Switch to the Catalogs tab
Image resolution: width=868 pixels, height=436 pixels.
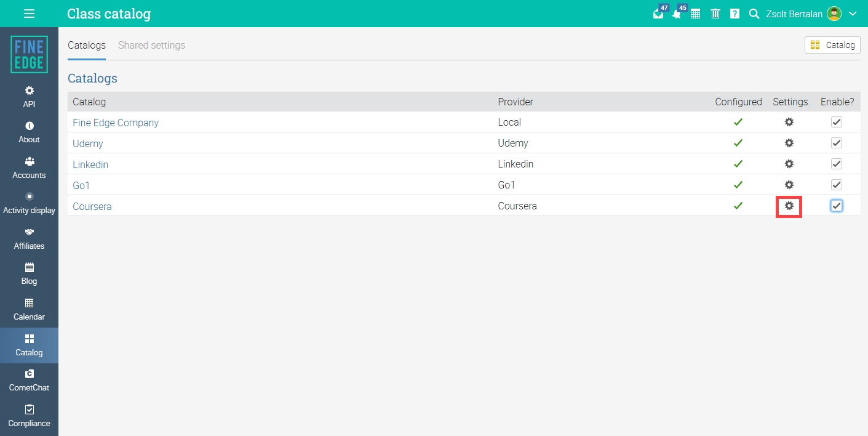87,46
